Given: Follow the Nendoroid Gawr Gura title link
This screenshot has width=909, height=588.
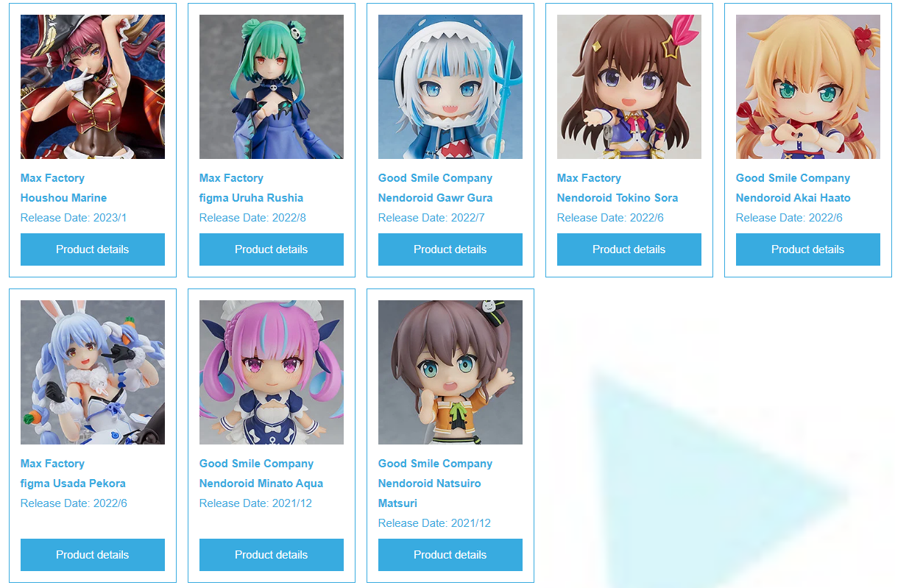Looking at the screenshot, I should [435, 198].
